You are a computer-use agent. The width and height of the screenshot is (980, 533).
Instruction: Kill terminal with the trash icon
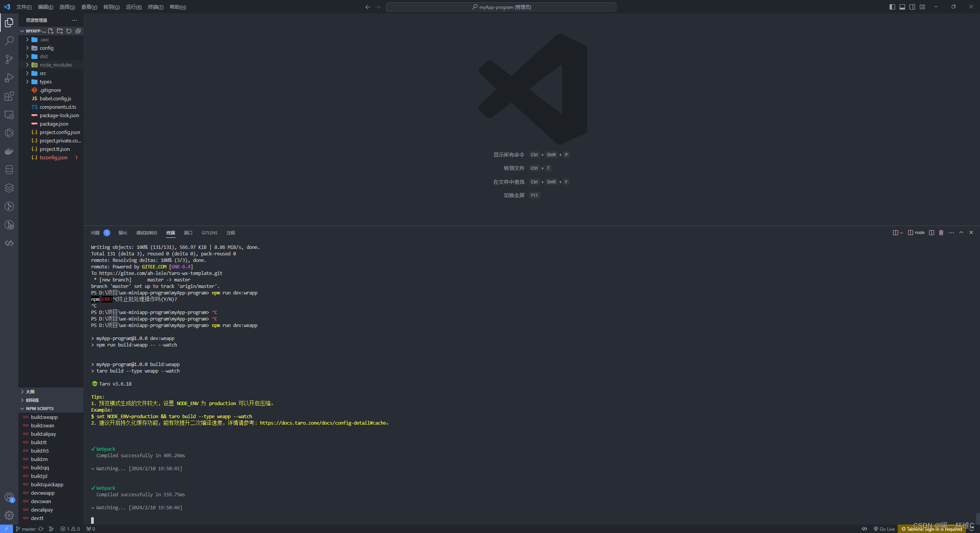point(941,233)
